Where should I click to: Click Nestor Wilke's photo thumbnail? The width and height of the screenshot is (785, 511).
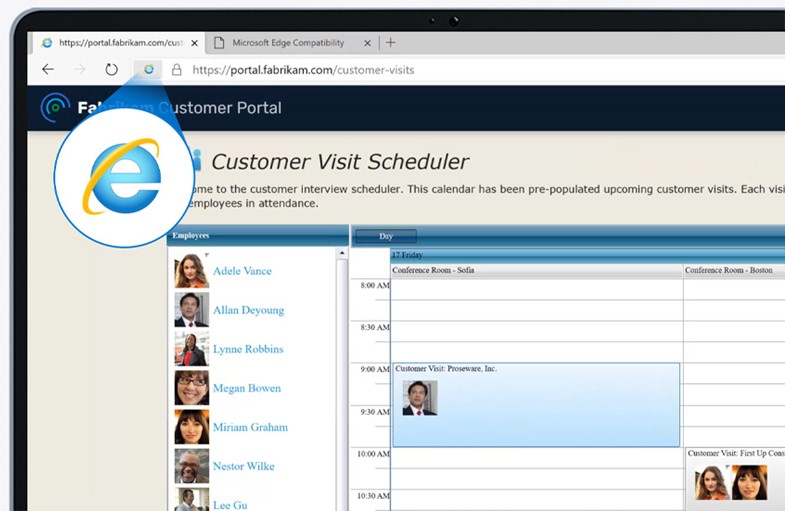192,466
